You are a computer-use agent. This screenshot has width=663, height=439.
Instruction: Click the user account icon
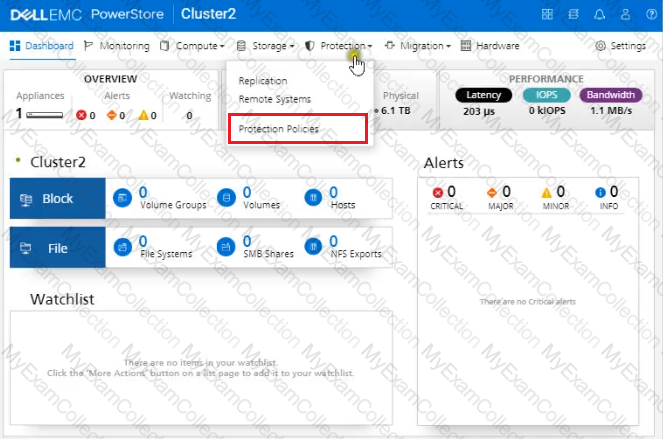(x=625, y=15)
